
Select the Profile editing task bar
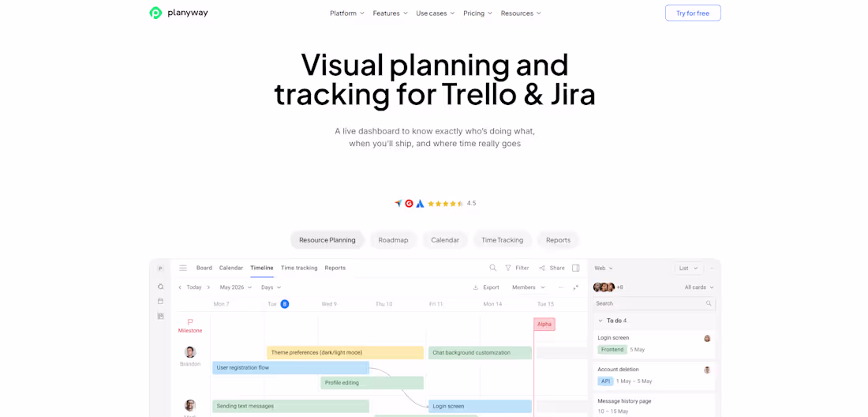(x=372, y=383)
